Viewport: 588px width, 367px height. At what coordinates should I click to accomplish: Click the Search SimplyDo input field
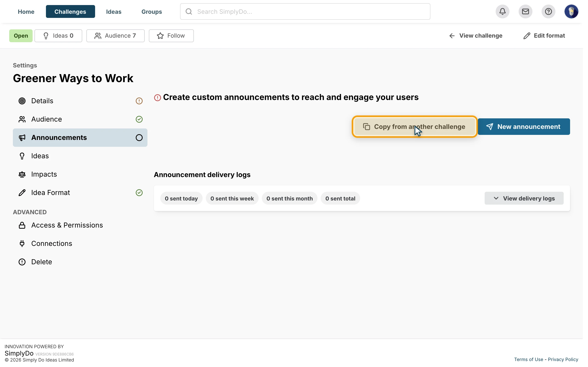[305, 11]
